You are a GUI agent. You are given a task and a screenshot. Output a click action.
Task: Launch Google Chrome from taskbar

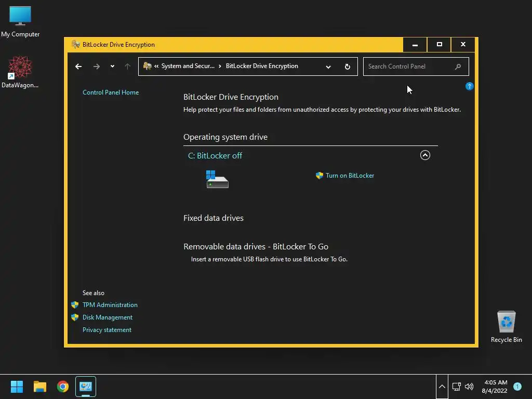coord(63,387)
